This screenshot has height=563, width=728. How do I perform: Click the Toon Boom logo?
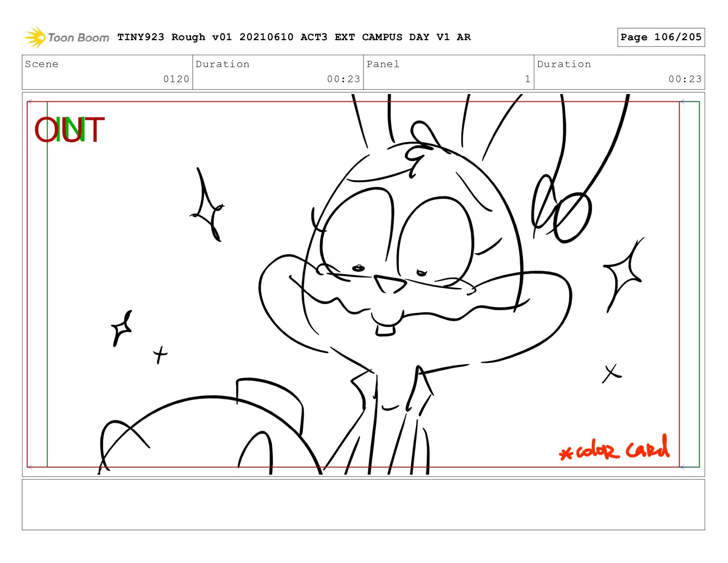pos(66,37)
